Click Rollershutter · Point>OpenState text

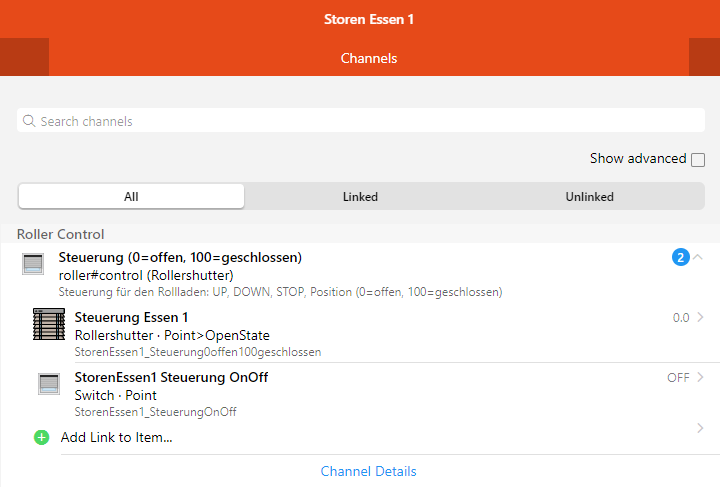172,336
